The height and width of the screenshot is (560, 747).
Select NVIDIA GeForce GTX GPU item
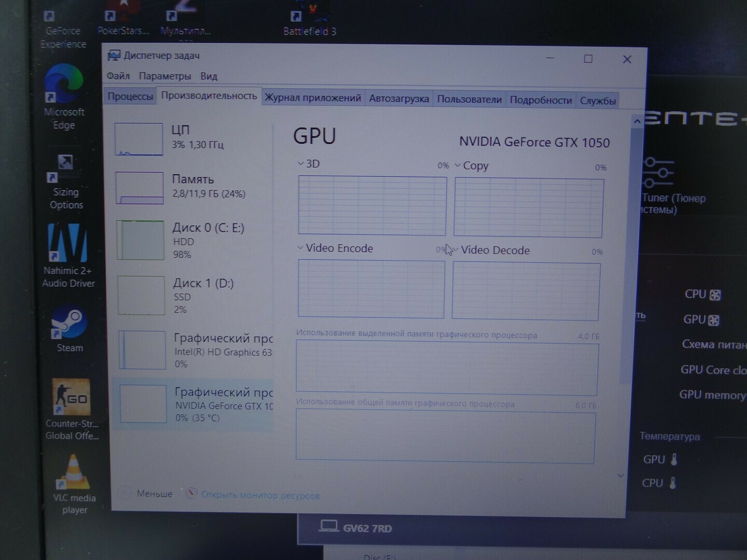(194, 404)
